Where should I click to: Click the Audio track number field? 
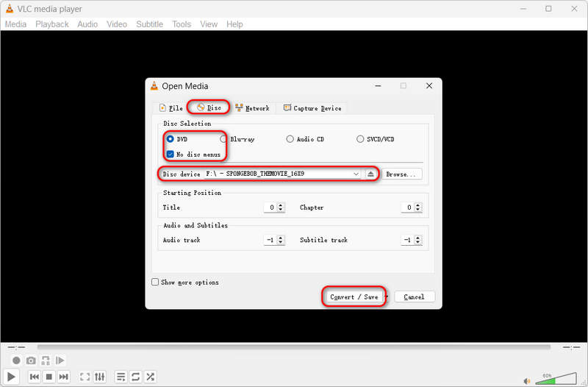pos(270,240)
